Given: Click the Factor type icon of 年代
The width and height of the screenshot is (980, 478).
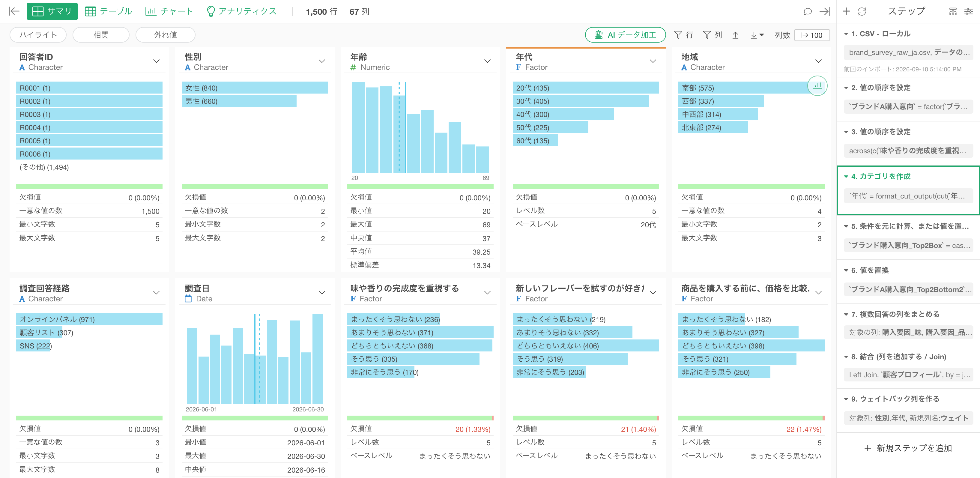Looking at the screenshot, I should pos(518,67).
